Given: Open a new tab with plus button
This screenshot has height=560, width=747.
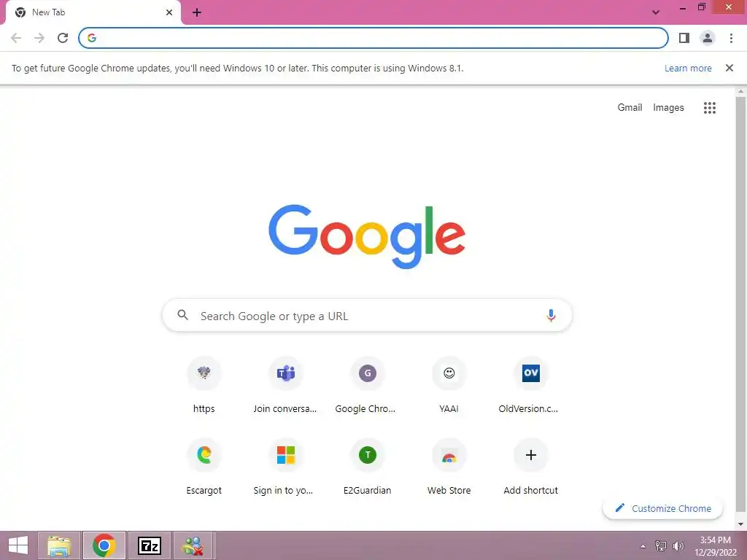Looking at the screenshot, I should 197,12.
